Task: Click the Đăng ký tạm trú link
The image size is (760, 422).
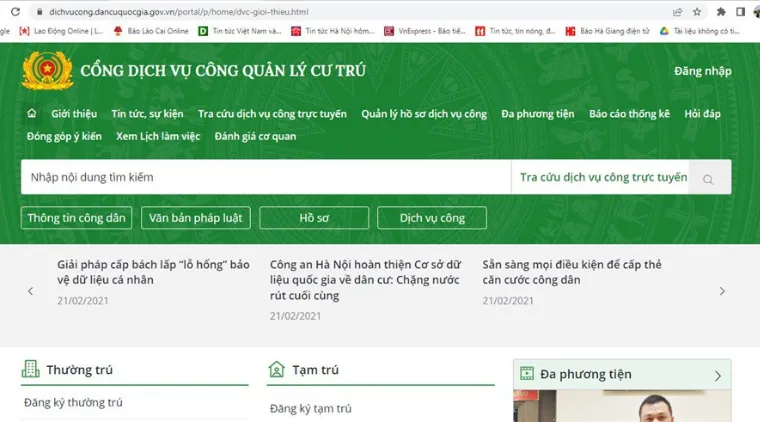Action: [311, 408]
